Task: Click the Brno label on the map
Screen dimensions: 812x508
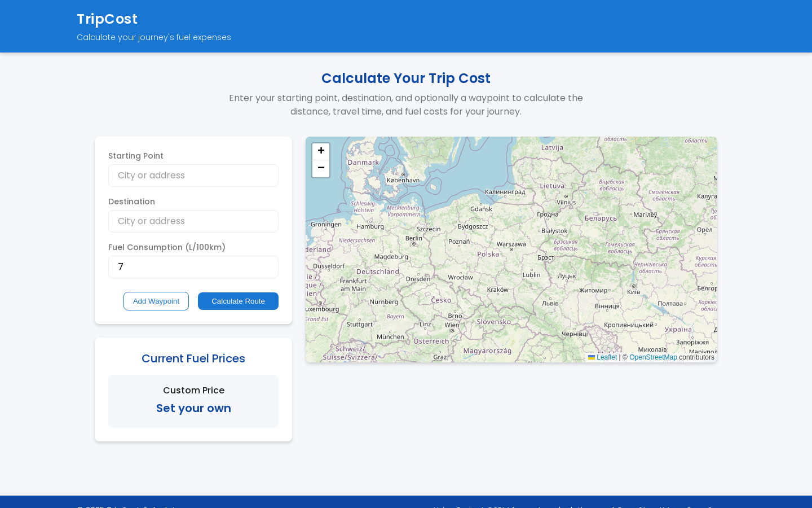Action: (455, 316)
